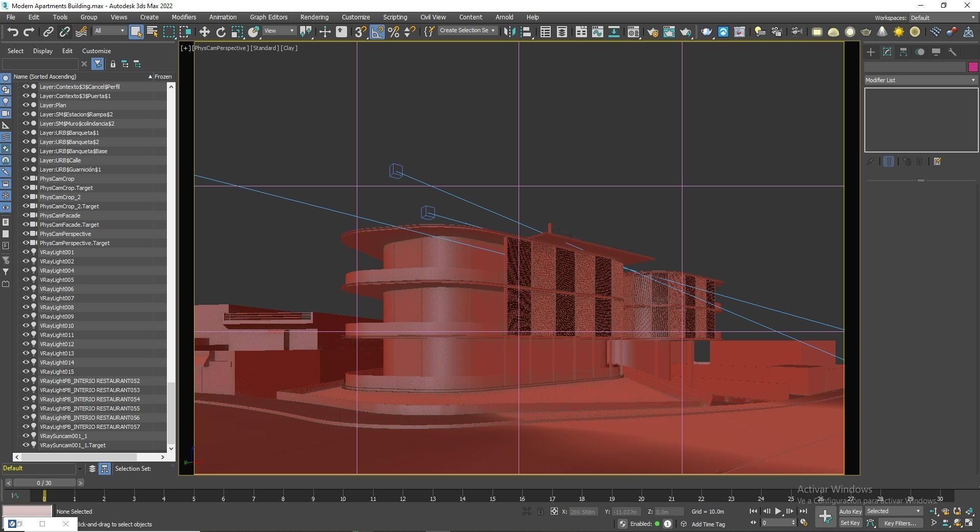This screenshot has height=532, width=980.
Task: Choose the Select and Scale tool
Action: [237, 32]
